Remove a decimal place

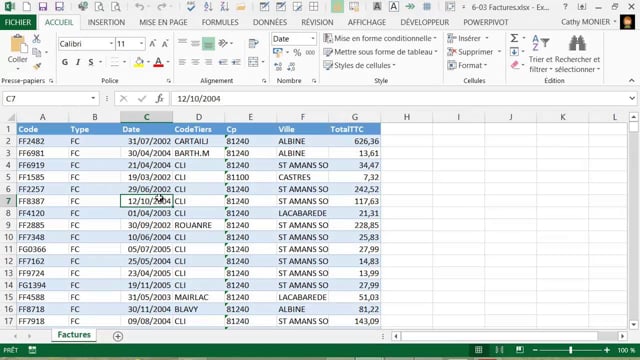(x=291, y=66)
